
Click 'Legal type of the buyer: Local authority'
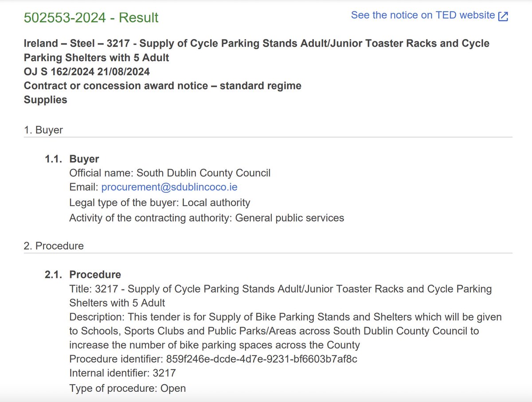point(160,203)
